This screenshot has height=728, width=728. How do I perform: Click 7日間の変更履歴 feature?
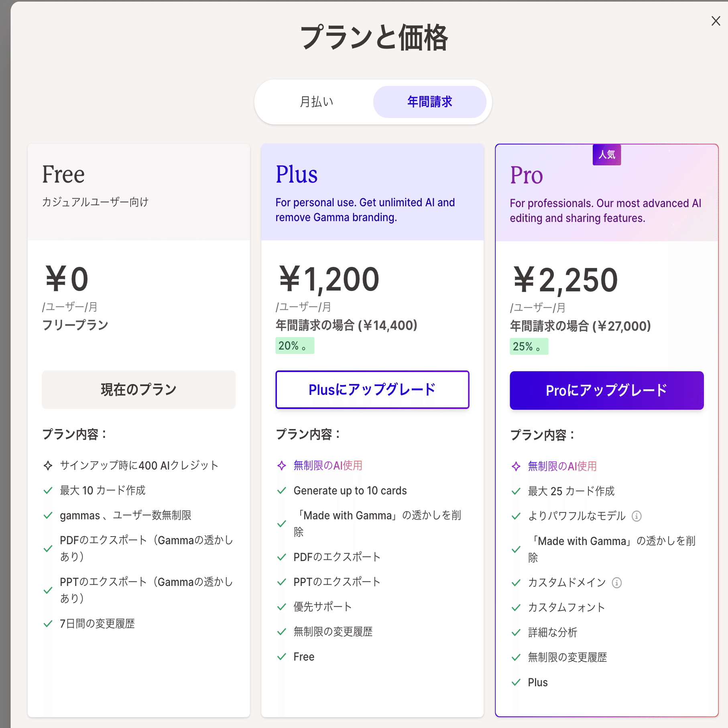[x=97, y=624]
